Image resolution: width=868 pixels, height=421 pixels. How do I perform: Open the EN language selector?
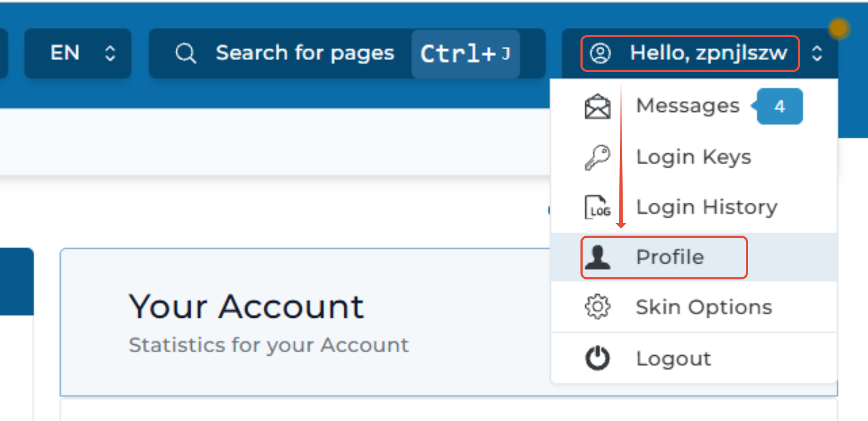[78, 54]
